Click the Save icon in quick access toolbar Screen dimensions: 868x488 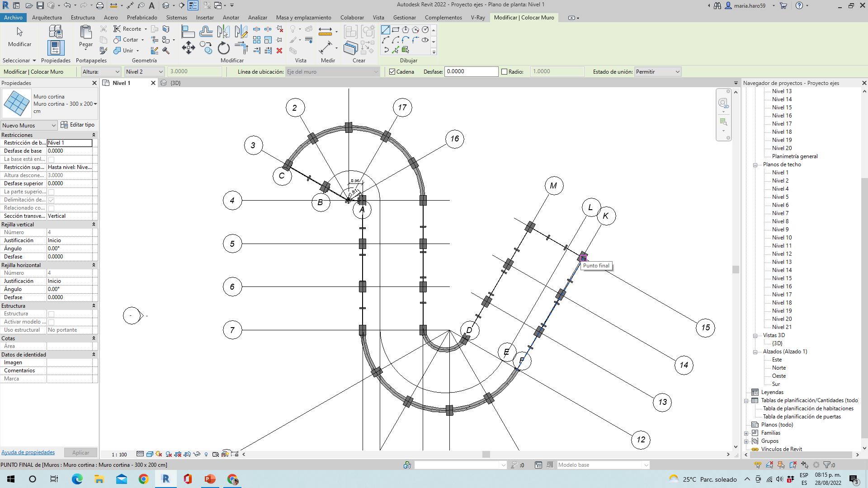[x=40, y=5]
